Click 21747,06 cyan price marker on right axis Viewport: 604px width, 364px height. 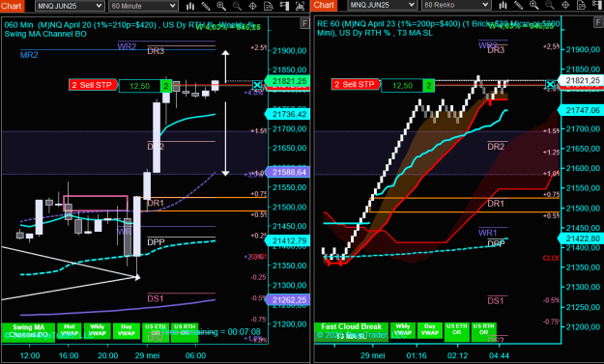click(x=581, y=110)
